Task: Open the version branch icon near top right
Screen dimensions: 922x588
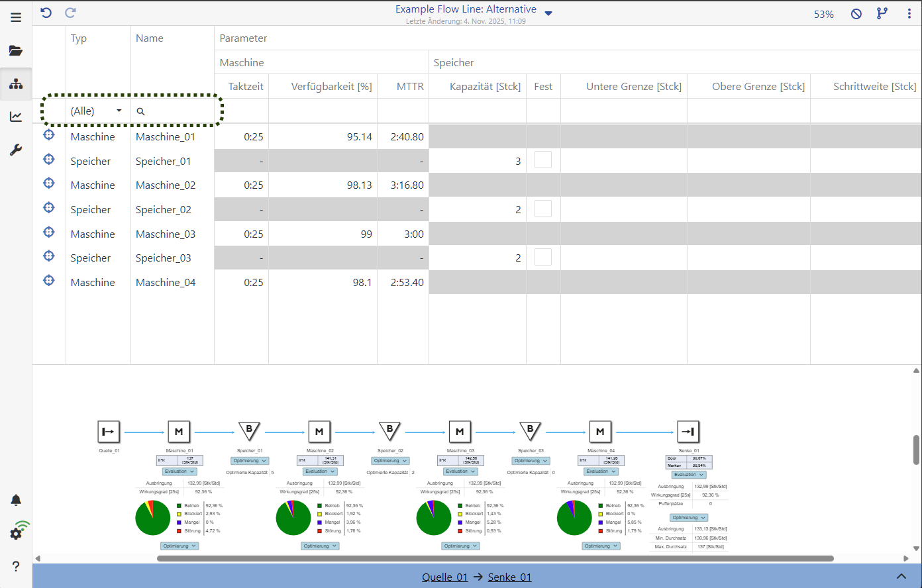Action: click(x=882, y=13)
